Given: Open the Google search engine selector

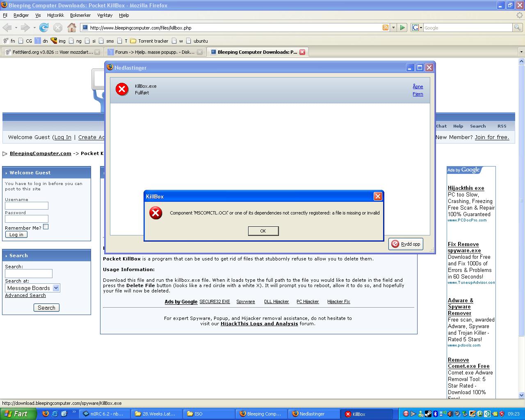Looking at the screenshot, I should point(417,27).
